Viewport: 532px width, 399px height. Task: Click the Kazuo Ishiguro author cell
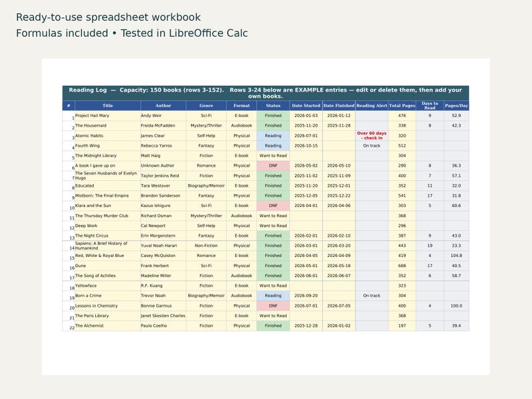click(x=163, y=206)
